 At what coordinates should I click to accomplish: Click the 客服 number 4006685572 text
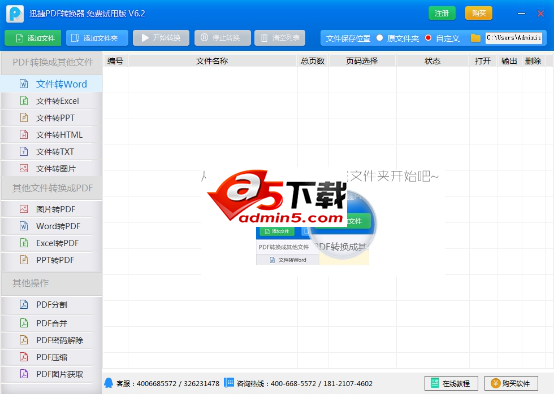157,384
